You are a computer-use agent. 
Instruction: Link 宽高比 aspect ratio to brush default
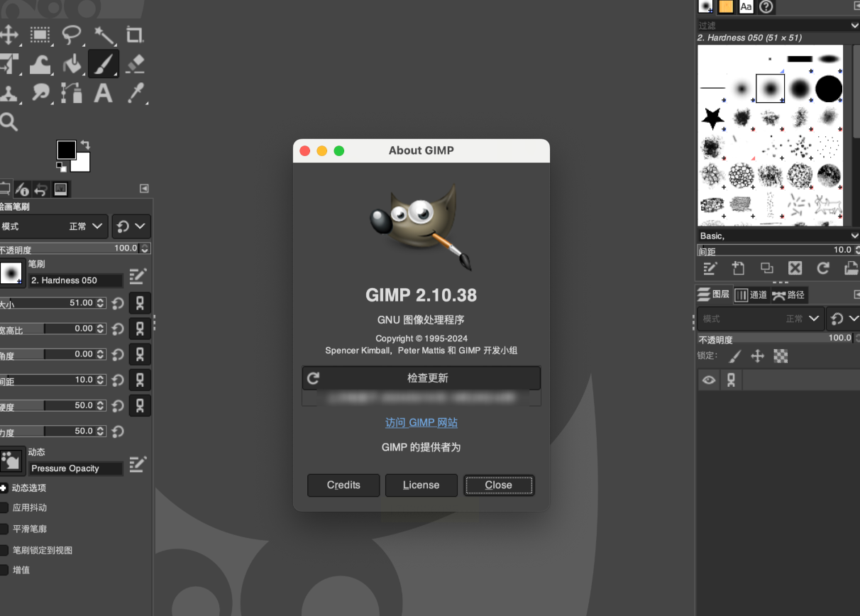[x=140, y=329]
